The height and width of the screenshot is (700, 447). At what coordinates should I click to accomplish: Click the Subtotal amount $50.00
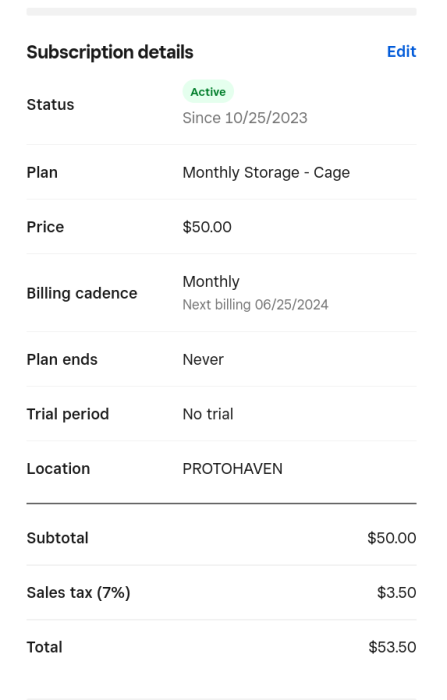tap(392, 538)
